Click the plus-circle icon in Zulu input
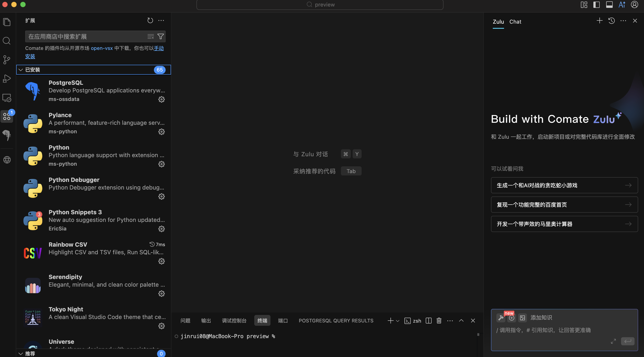This screenshot has width=644, height=357. [x=511, y=318]
